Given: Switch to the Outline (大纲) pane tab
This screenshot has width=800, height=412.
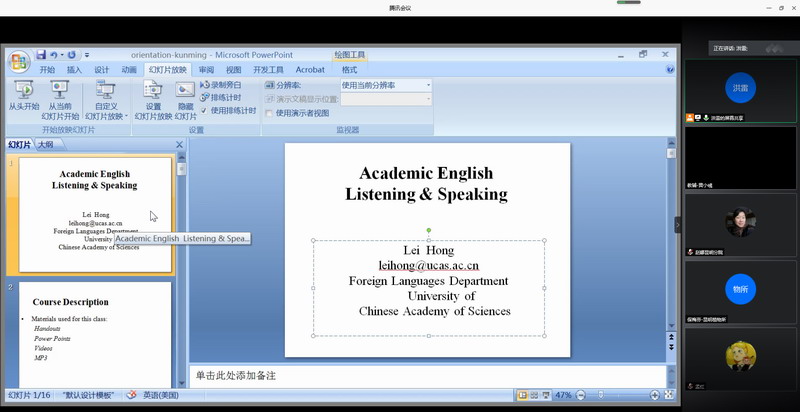Looking at the screenshot, I should pos(45,145).
